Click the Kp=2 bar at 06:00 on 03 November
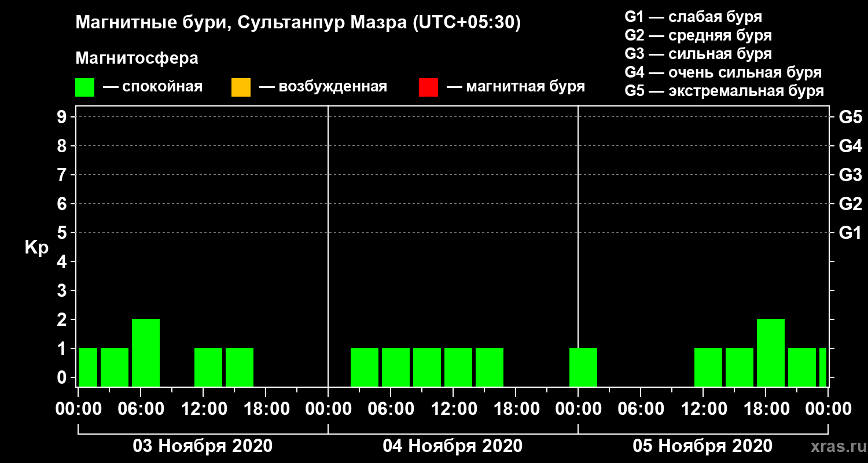Screen dimensions: 868x463 [x=146, y=352]
